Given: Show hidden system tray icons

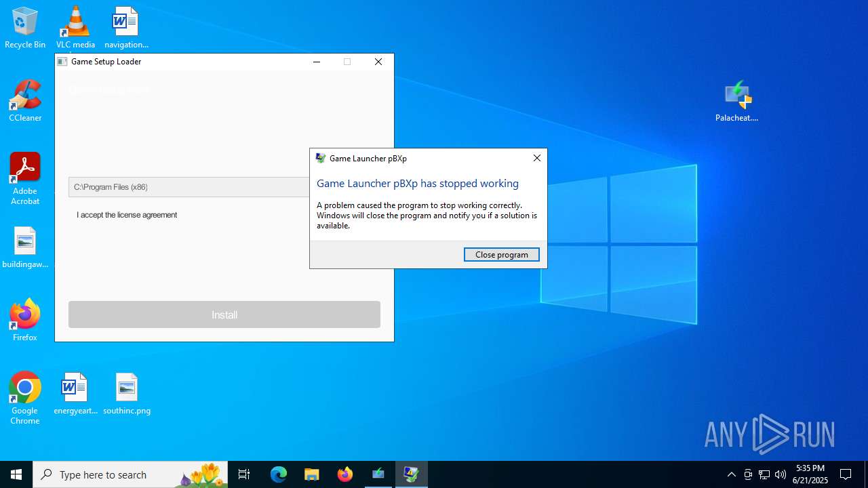Looking at the screenshot, I should pos(731,474).
